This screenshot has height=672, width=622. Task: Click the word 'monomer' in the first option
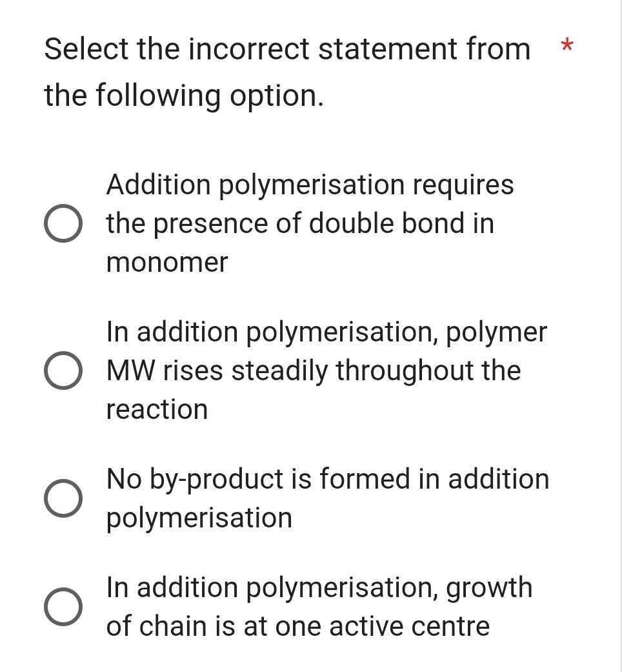(167, 262)
